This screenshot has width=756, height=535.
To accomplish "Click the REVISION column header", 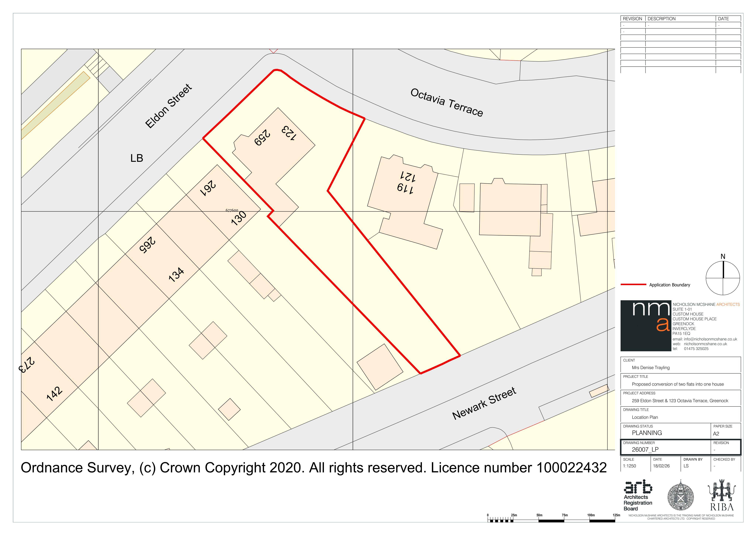I will 632,19.
